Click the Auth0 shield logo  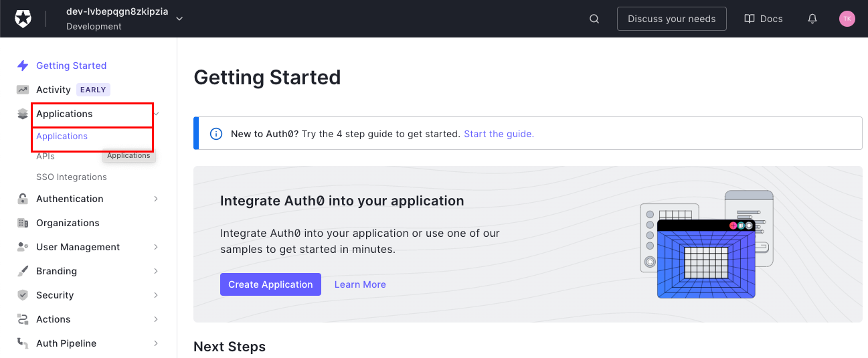point(23,19)
